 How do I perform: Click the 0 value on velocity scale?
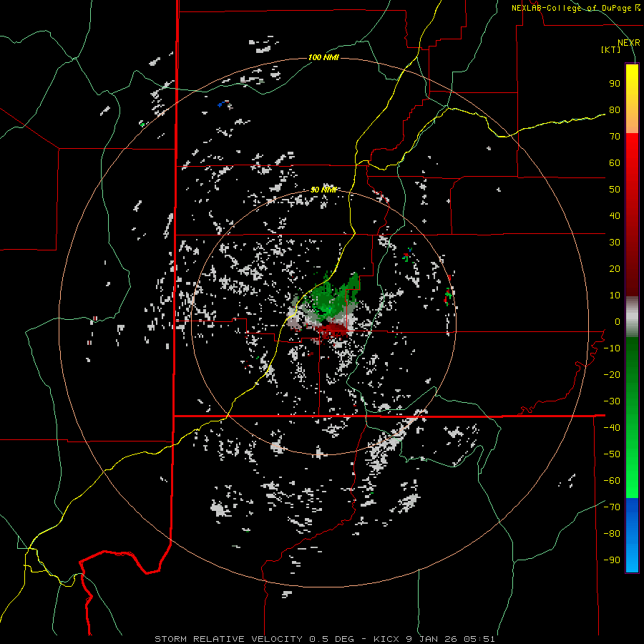click(618, 322)
